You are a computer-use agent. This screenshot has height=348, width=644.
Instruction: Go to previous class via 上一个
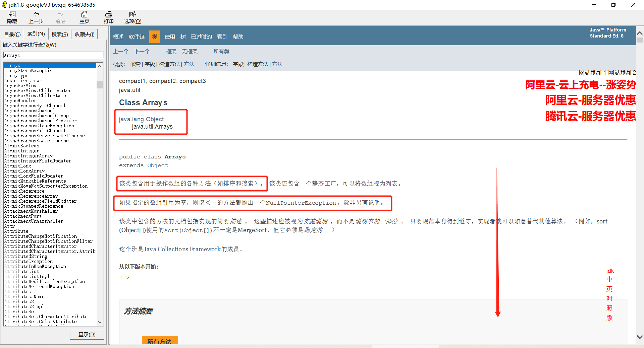coord(121,51)
